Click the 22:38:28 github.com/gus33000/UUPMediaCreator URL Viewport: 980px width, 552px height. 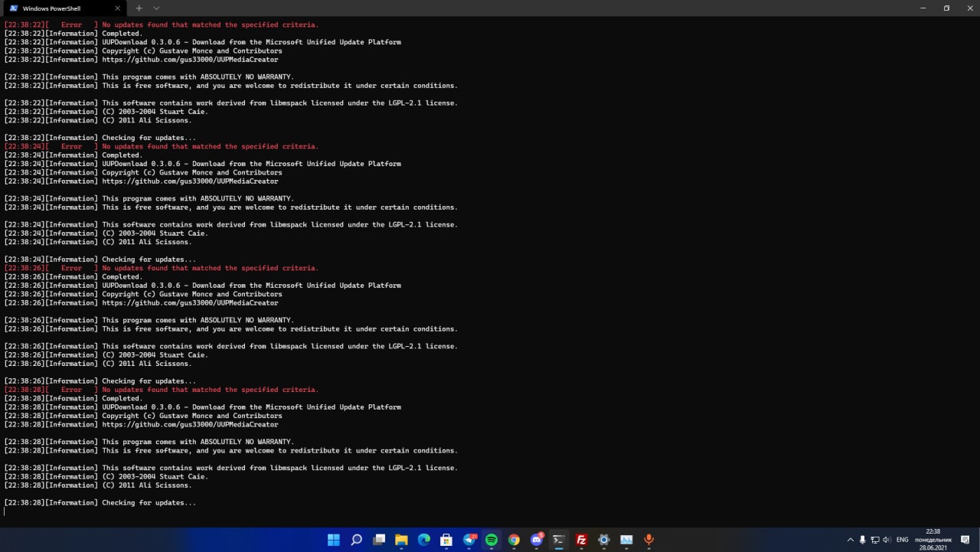pyautogui.click(x=190, y=425)
